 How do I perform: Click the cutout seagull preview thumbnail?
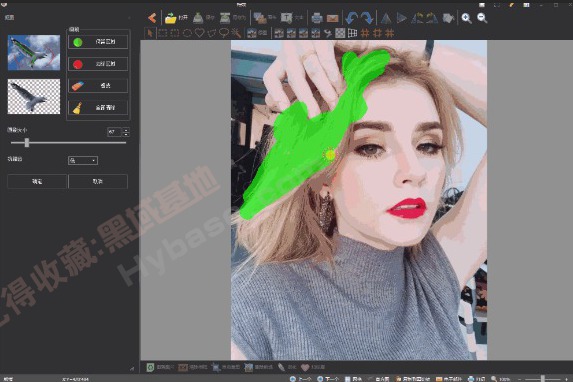(34, 97)
